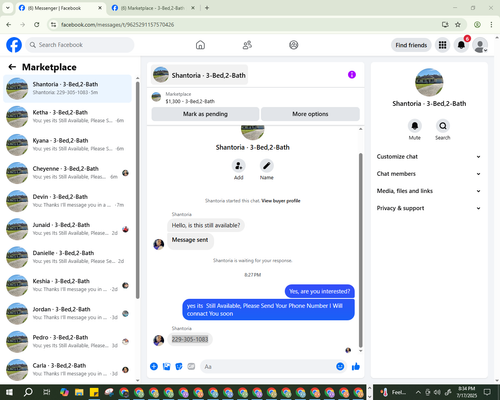View site information icon in address bar
Image resolution: width=500 pixels, height=400 pixels.
(x=53, y=25)
